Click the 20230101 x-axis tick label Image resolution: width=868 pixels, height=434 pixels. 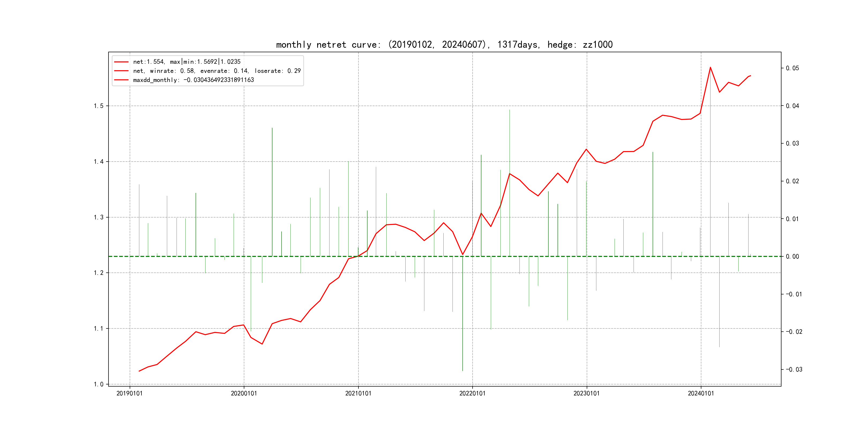click(586, 394)
